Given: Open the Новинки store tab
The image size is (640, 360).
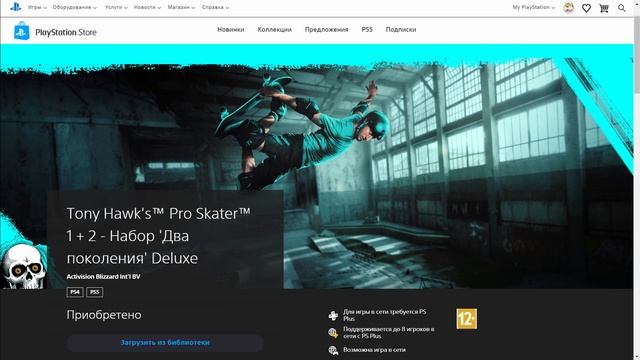Looking at the screenshot, I should [231, 29].
